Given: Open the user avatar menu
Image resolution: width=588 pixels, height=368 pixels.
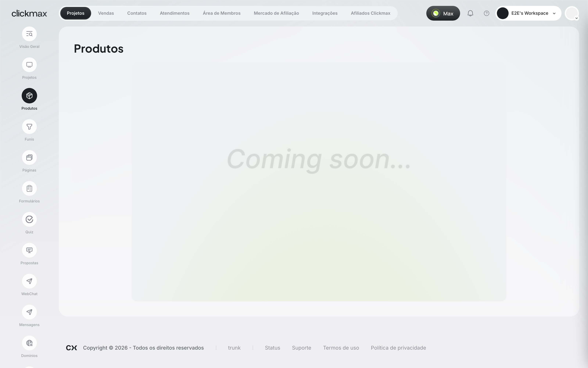Looking at the screenshot, I should (572, 13).
